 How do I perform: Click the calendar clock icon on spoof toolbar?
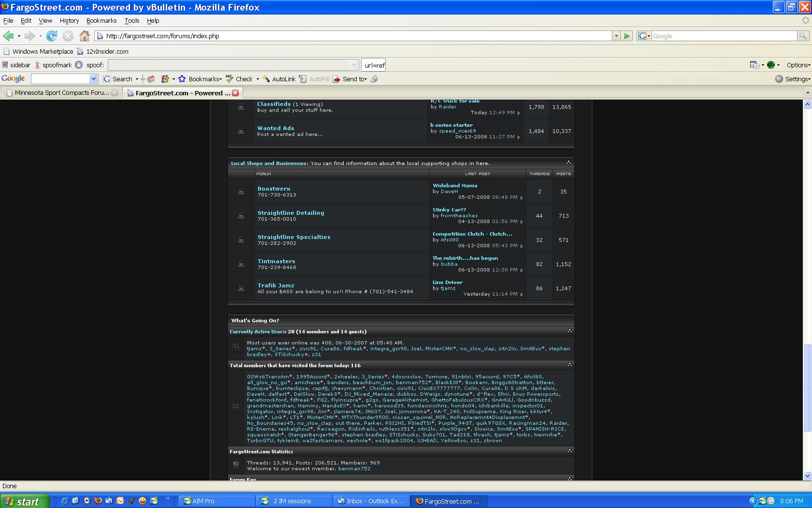click(x=754, y=65)
